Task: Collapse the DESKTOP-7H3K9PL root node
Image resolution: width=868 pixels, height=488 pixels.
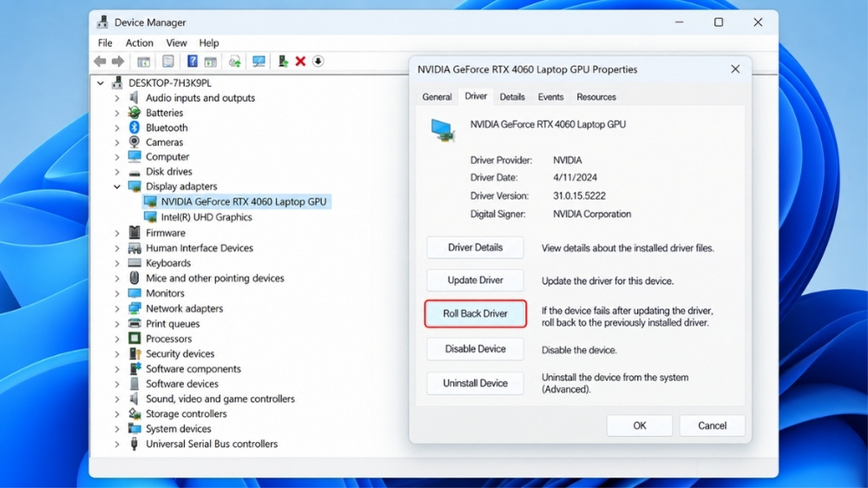Action: (x=100, y=83)
